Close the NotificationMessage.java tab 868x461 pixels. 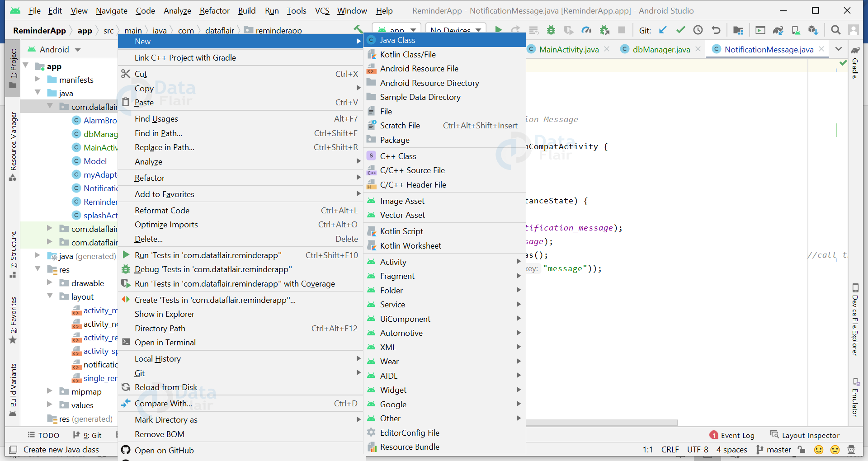coord(821,49)
